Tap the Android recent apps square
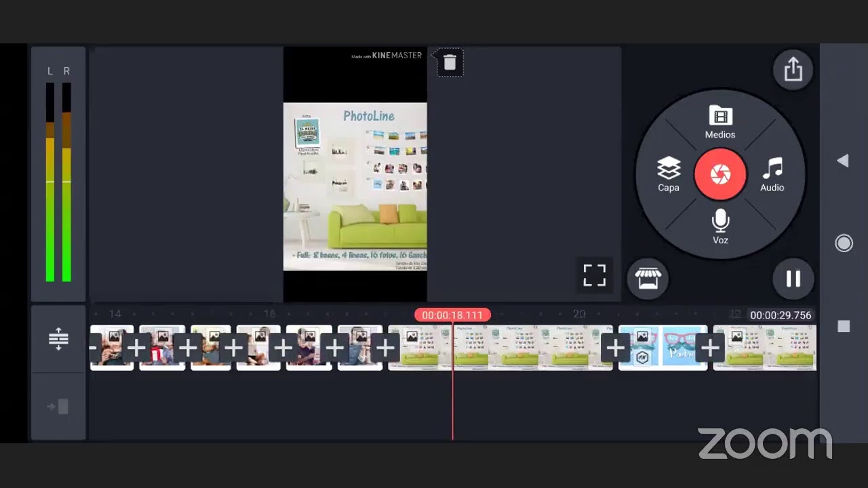This screenshot has height=488, width=868. coord(844,326)
